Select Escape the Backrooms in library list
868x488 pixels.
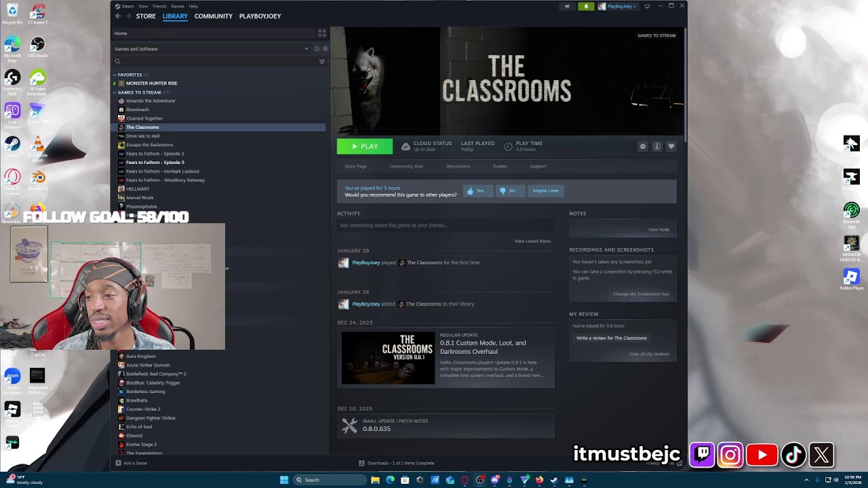tap(149, 145)
